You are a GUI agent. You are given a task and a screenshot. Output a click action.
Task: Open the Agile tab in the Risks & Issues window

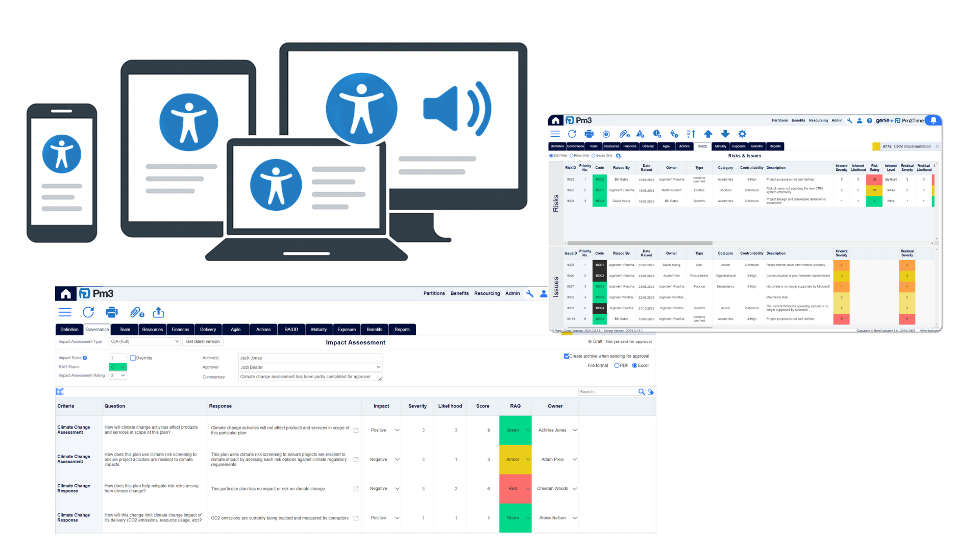666,146
